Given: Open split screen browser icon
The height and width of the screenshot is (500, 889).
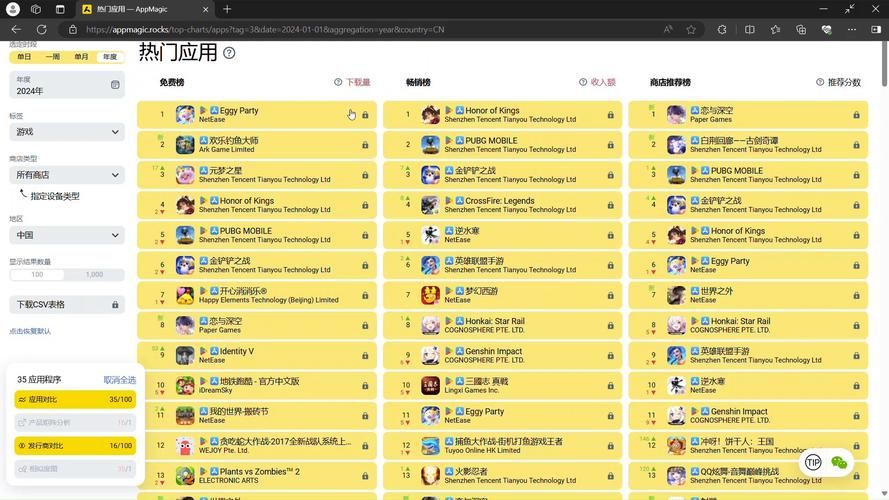Looking at the screenshot, I should [750, 29].
